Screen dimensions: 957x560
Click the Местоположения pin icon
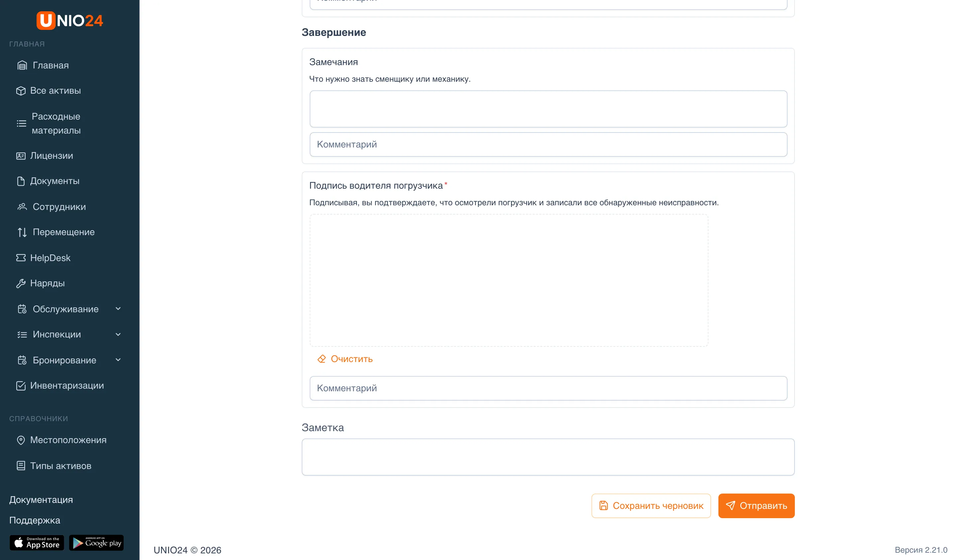coord(21,440)
